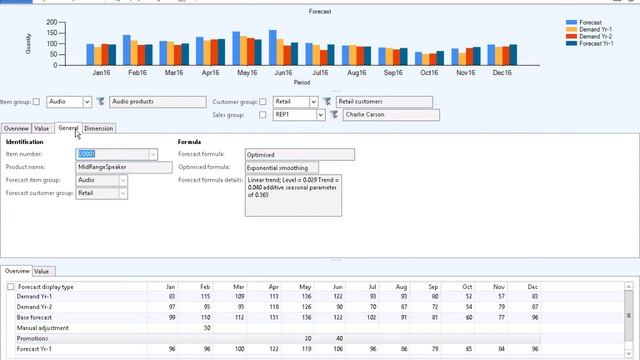Click the Optimised formula Exponential smoothing field
Image resolution: width=640 pixels, height=360 pixels.
tap(282, 168)
